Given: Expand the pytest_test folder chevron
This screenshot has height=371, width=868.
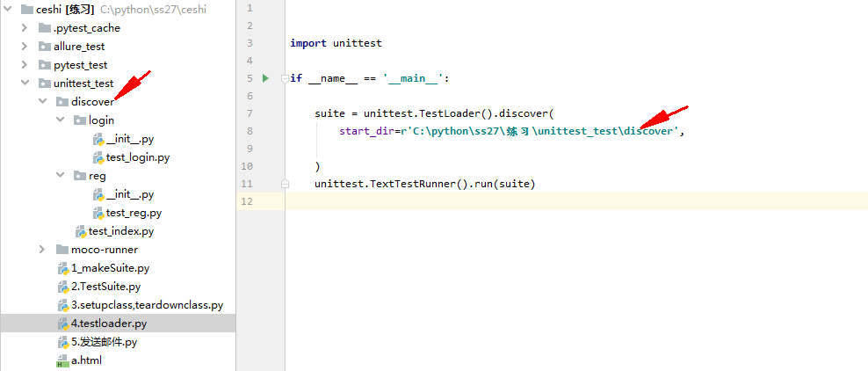Looking at the screenshot, I should [25, 65].
